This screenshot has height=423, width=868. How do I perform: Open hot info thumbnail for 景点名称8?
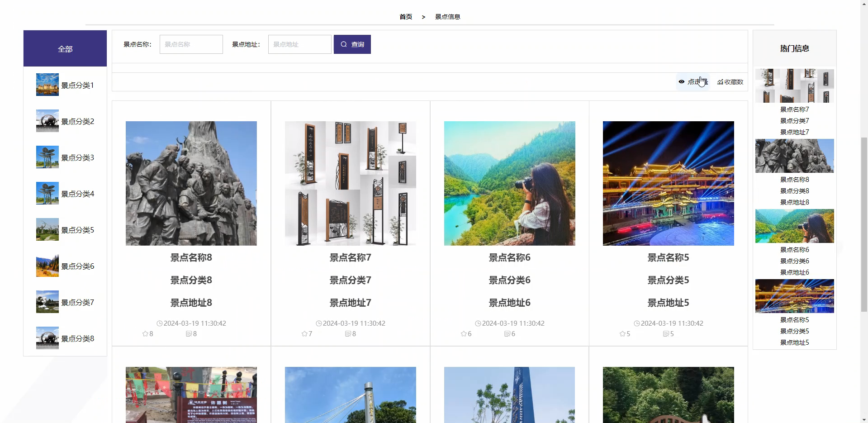pyautogui.click(x=795, y=156)
